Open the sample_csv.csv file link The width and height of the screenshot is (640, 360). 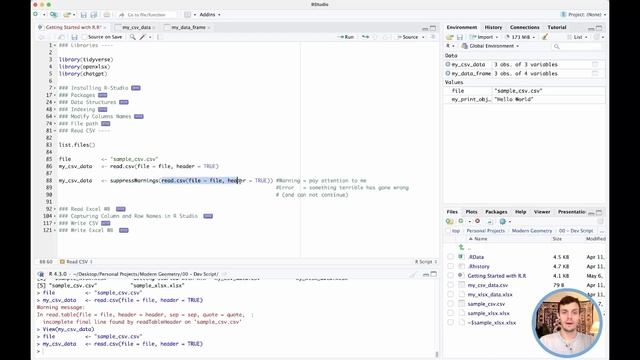click(x=486, y=304)
